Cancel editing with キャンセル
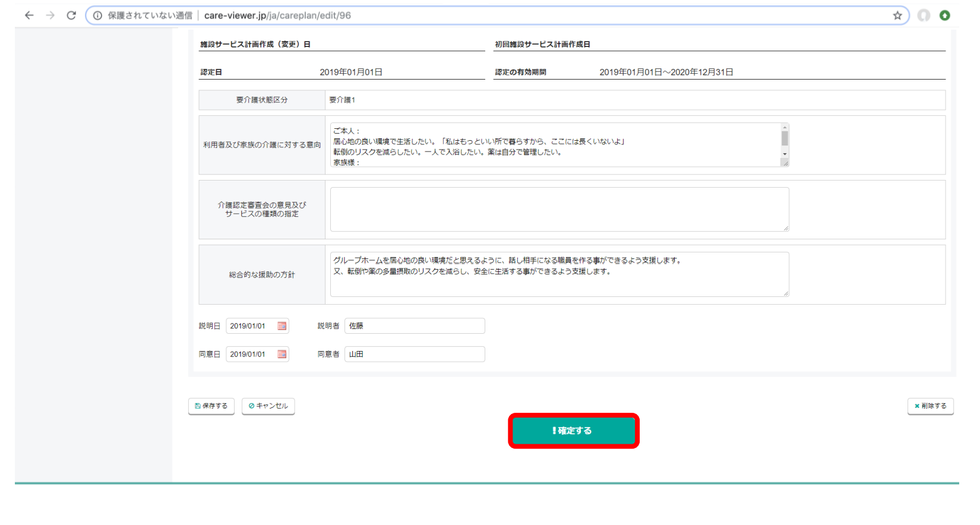The image size is (980, 525). point(268,406)
